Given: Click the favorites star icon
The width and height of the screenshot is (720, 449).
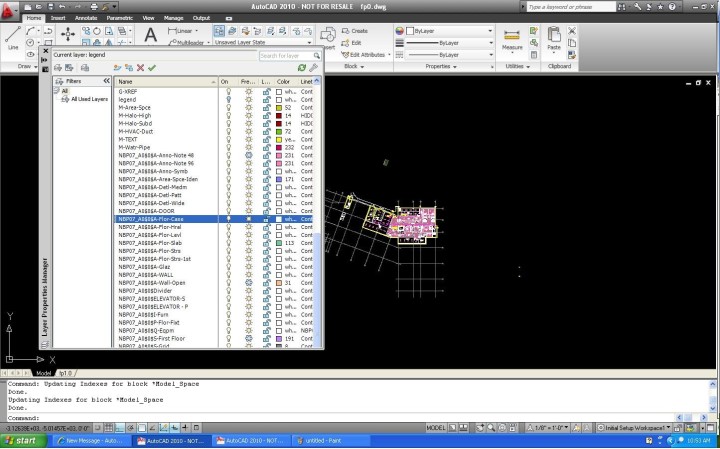Looking at the screenshot, I should click(660, 6).
